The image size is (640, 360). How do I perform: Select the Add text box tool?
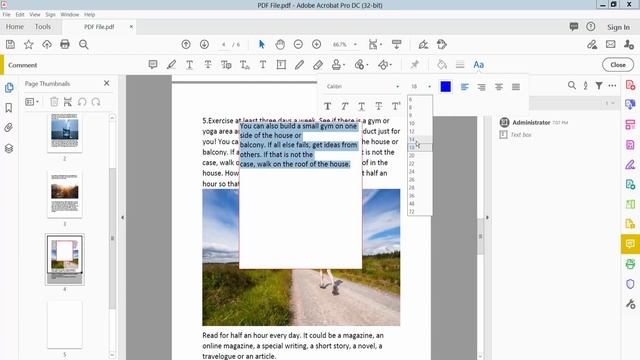[281, 64]
